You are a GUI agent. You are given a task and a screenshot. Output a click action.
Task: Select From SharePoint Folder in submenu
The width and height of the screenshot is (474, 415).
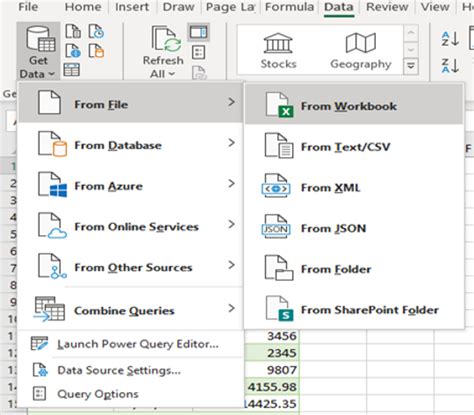pyautogui.click(x=354, y=310)
